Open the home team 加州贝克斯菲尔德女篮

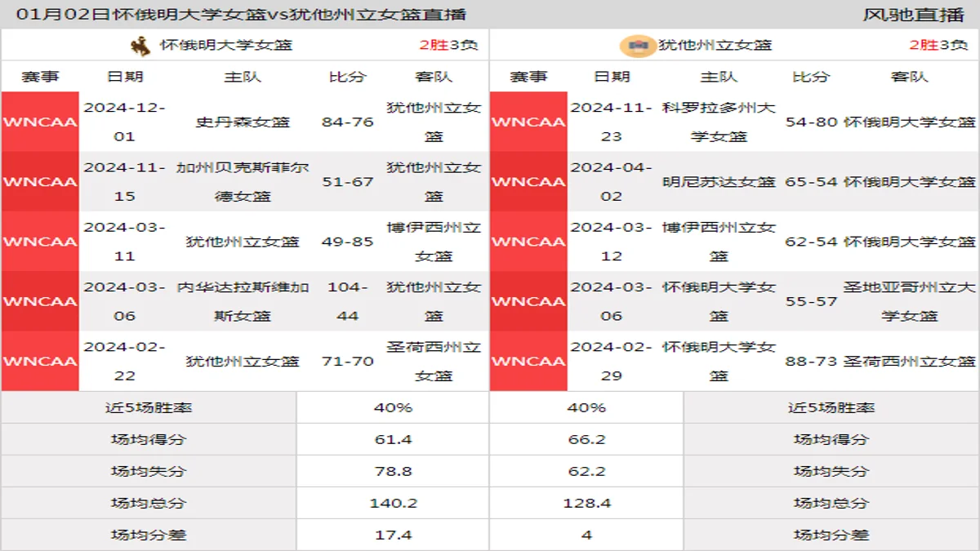pos(243,181)
